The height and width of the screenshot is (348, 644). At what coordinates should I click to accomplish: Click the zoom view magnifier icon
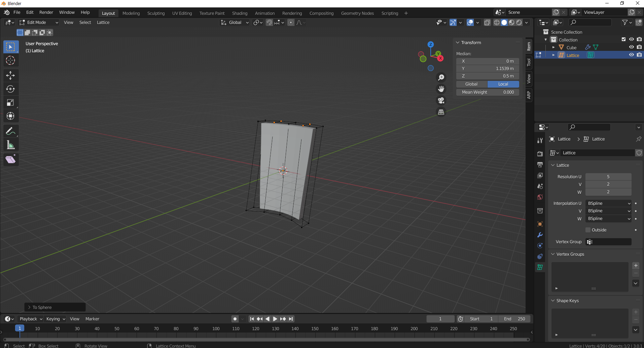pos(441,77)
